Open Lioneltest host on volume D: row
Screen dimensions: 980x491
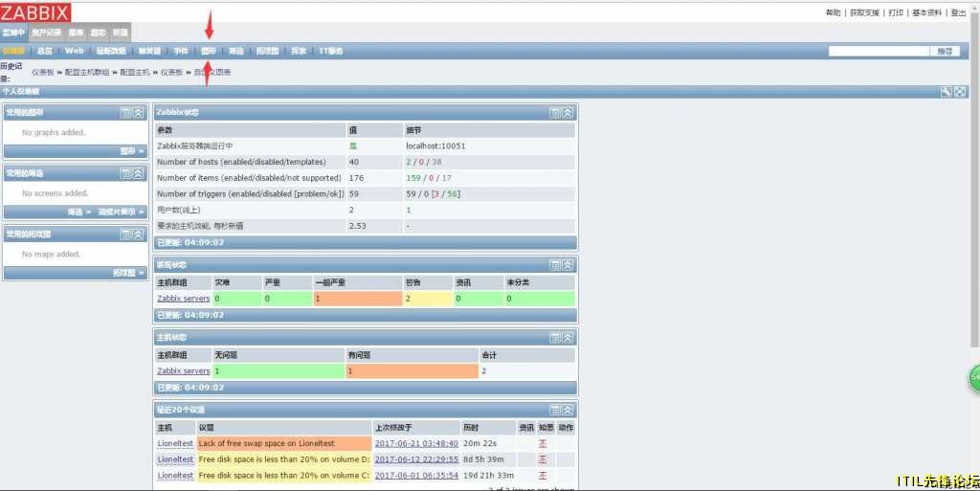click(176, 459)
